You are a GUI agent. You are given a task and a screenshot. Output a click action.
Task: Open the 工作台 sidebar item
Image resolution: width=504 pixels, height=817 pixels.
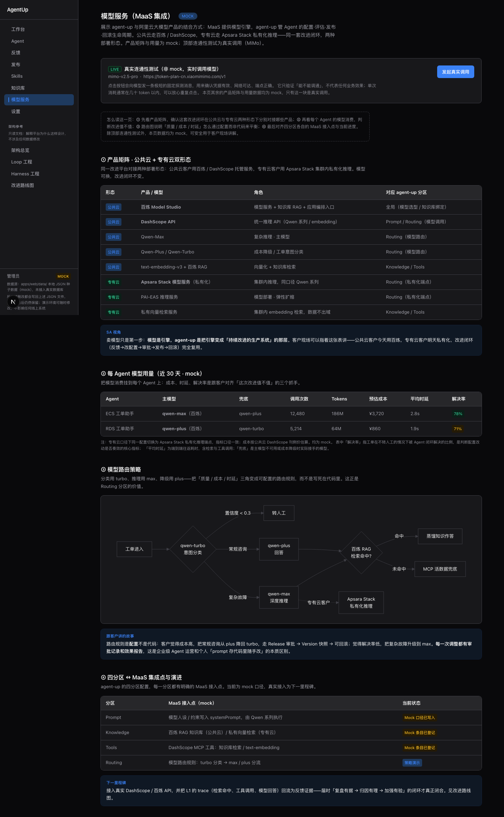[39, 29]
